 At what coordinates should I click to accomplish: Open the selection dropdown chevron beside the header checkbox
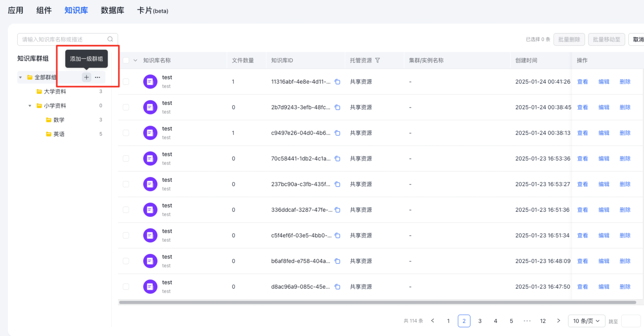(x=135, y=60)
